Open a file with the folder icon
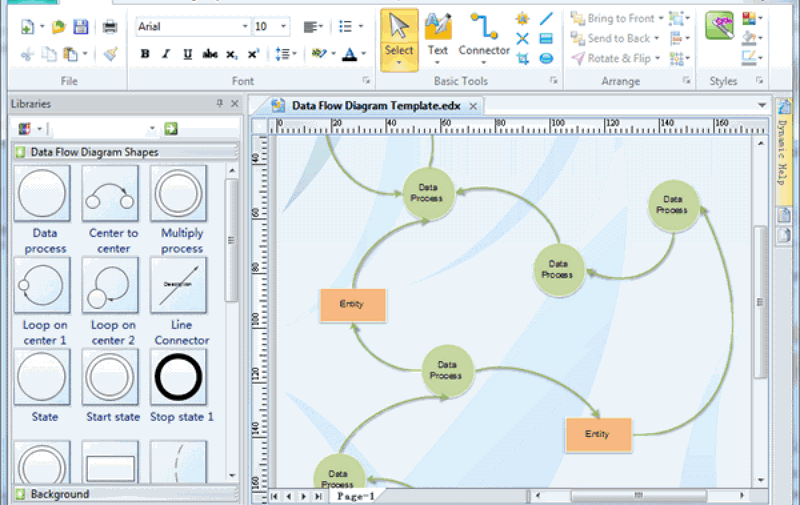Viewport: 800px width, 505px height. click(x=59, y=27)
